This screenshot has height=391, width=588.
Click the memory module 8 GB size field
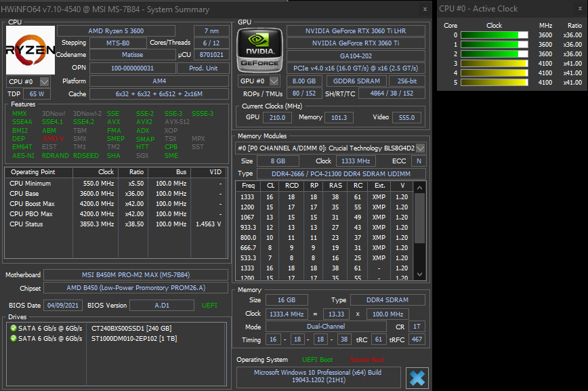tap(278, 161)
